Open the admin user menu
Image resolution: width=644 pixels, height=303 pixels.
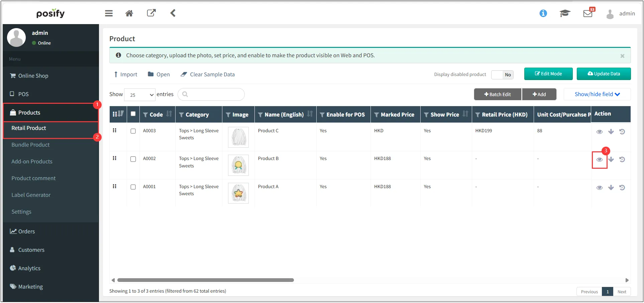[x=621, y=14]
